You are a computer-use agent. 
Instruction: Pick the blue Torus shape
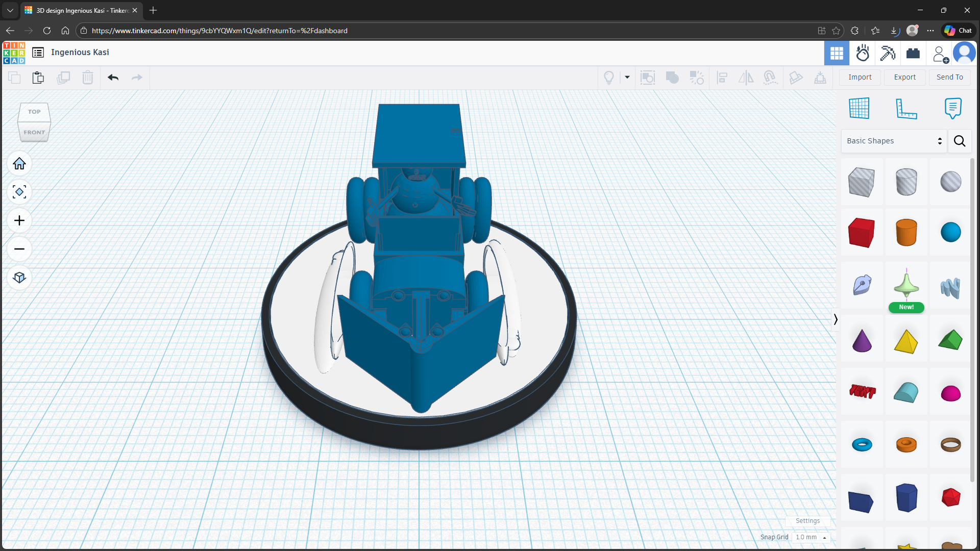[862, 445]
